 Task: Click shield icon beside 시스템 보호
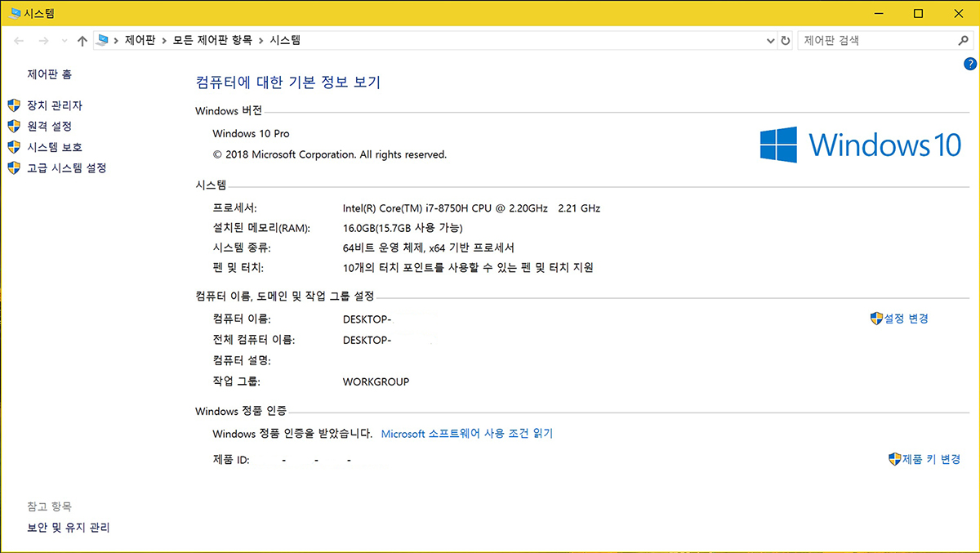click(x=13, y=147)
